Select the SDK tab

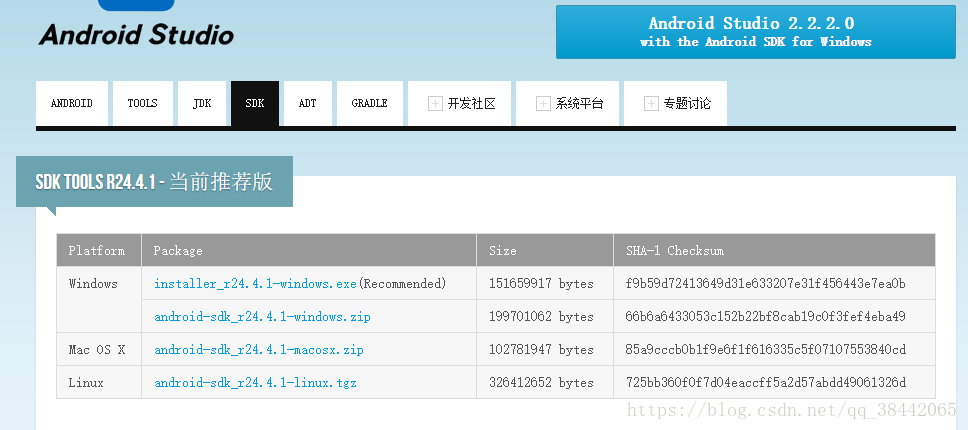(255, 103)
